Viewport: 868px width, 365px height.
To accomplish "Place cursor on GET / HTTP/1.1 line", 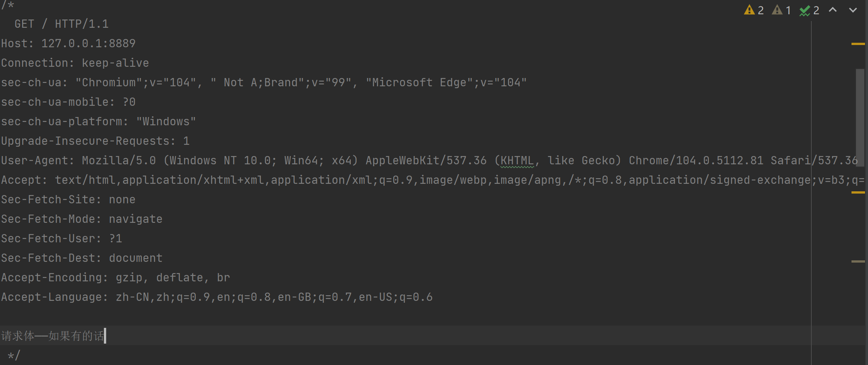I will 62,24.
